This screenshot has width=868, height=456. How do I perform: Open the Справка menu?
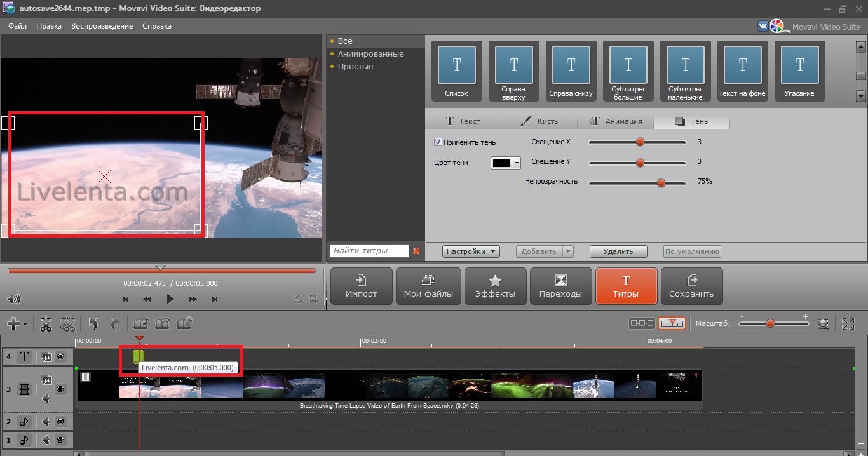click(157, 26)
